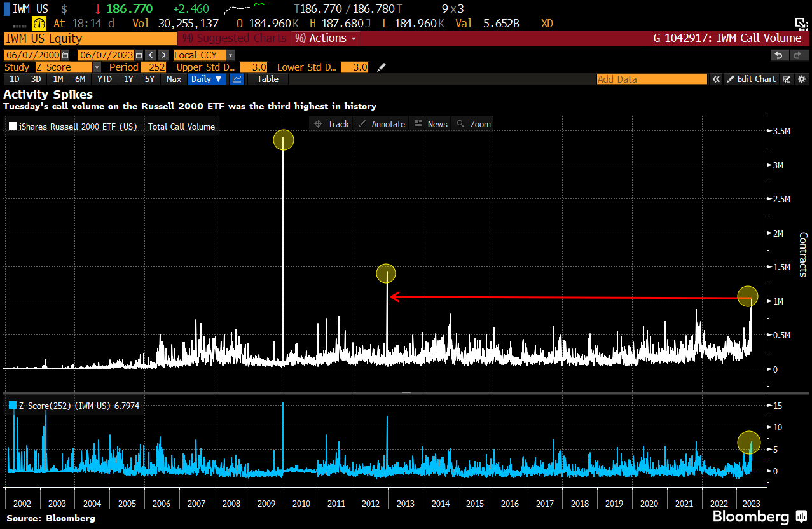
Task: Select the 5Y range tab
Action: (x=149, y=79)
